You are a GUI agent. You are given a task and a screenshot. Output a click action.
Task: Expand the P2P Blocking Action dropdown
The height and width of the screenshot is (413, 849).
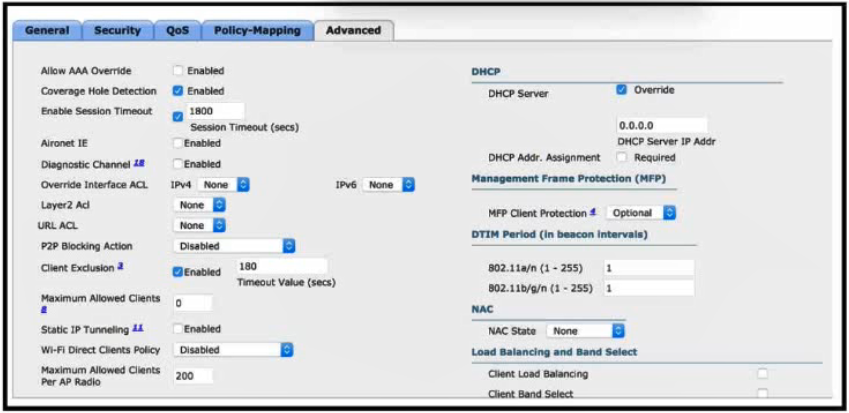click(x=234, y=246)
